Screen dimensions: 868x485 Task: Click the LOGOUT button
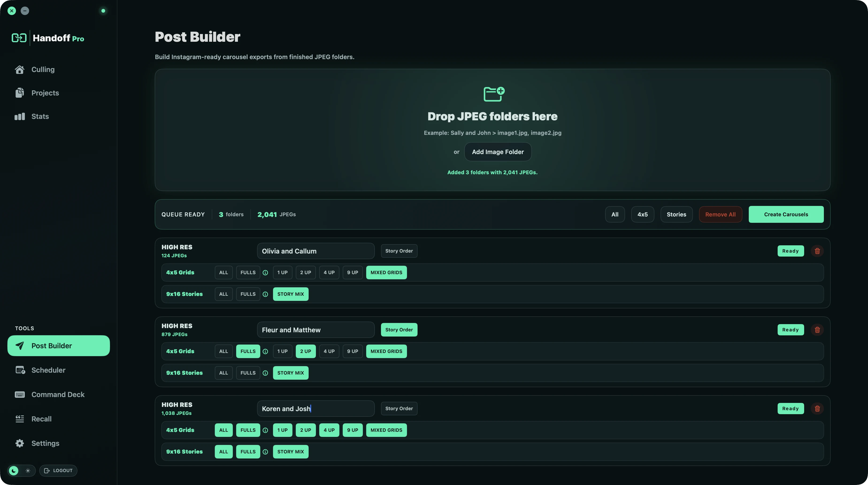(58, 470)
